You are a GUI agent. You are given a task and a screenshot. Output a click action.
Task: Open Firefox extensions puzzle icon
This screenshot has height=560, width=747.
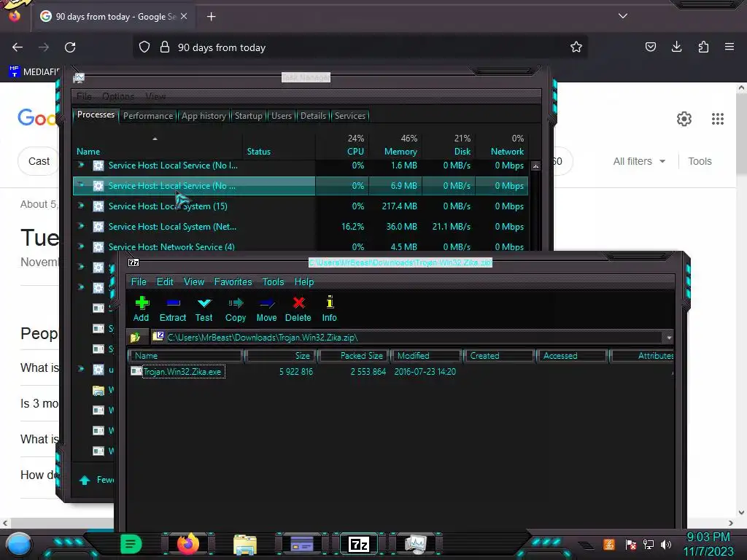tap(703, 47)
